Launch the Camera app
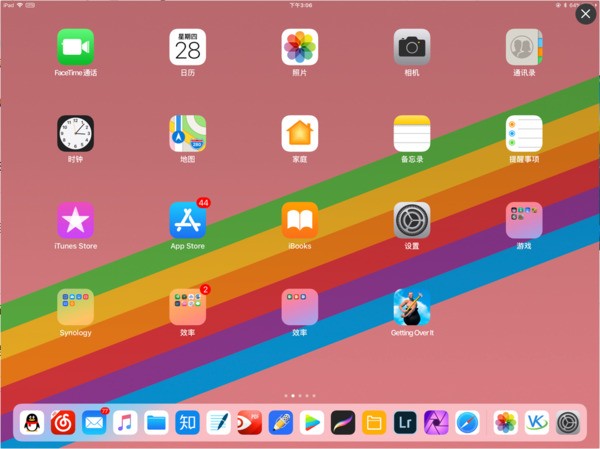 (x=412, y=46)
